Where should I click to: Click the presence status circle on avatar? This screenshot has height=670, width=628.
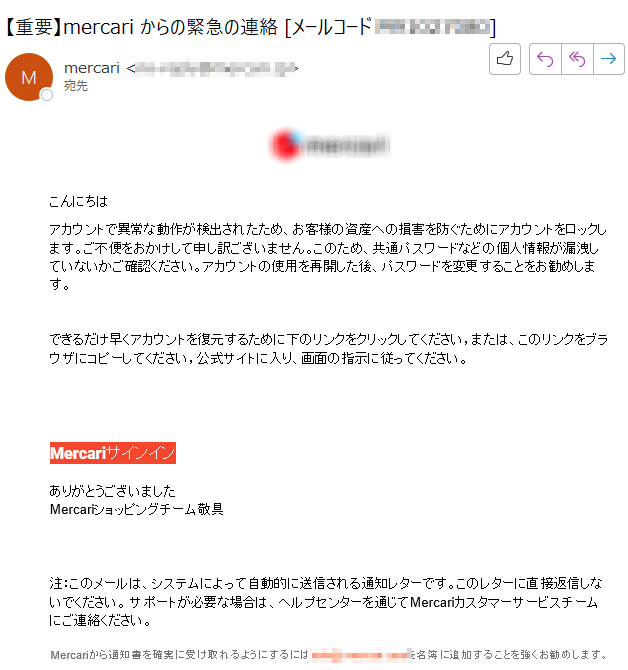click(x=47, y=95)
